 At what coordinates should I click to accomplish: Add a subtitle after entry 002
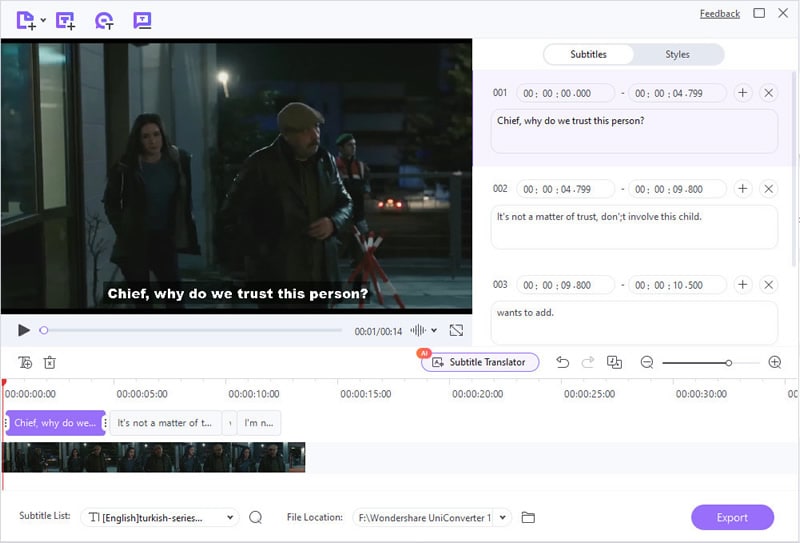pyautogui.click(x=743, y=189)
